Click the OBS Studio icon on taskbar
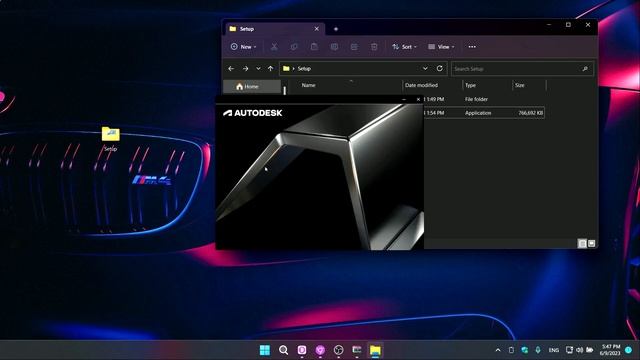The height and width of the screenshot is (360, 640). coord(338,350)
